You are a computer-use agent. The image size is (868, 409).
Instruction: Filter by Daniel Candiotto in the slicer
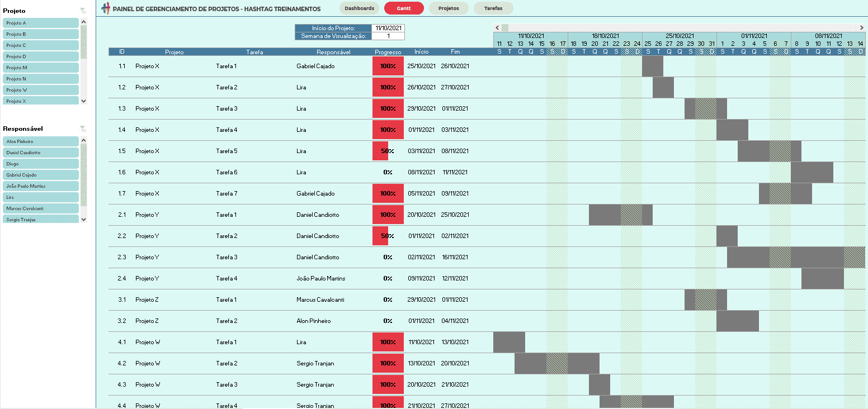coord(41,153)
